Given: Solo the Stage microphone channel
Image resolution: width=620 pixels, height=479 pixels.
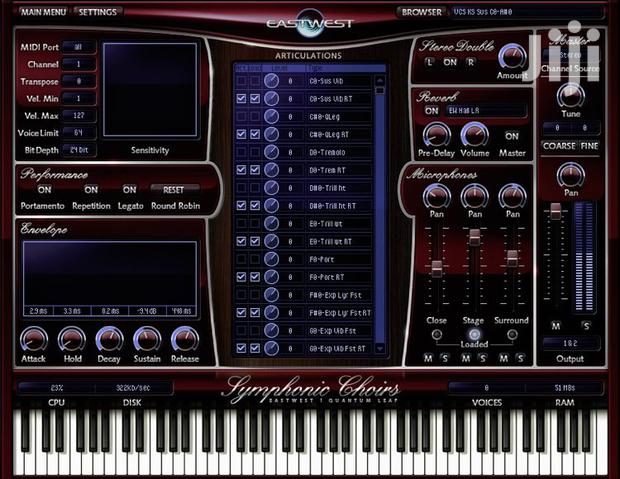Looking at the screenshot, I should 482,358.
